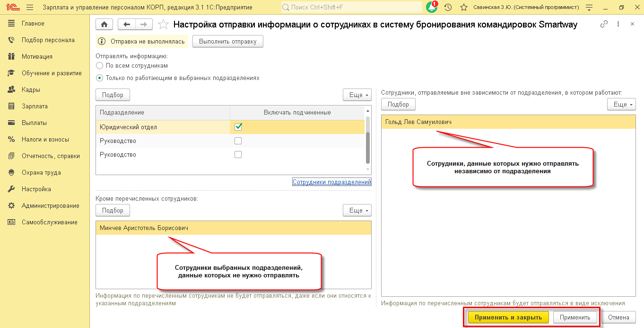This screenshot has width=644, height=328.
Task: Open Мотивация section
Action: pos(37,57)
